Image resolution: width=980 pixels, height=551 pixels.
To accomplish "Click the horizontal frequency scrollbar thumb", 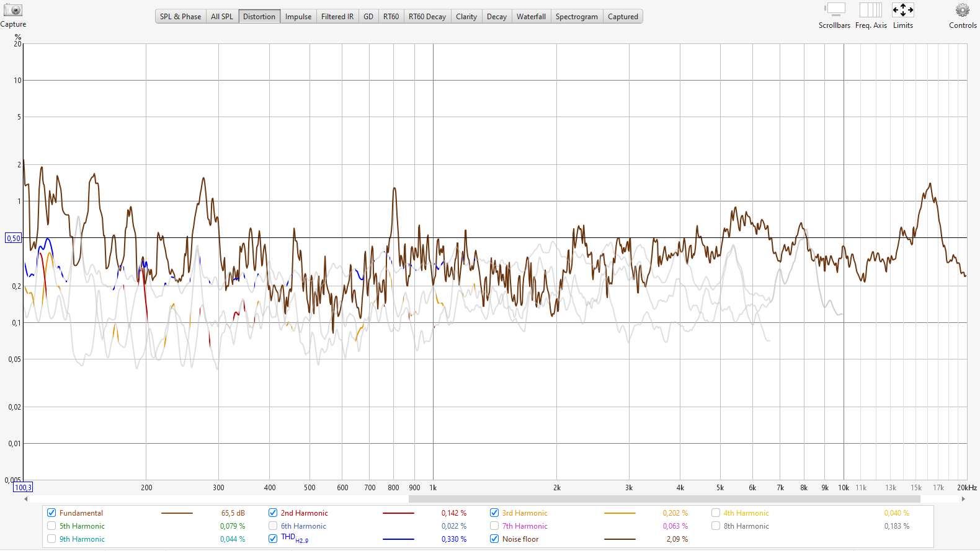I will [664, 499].
